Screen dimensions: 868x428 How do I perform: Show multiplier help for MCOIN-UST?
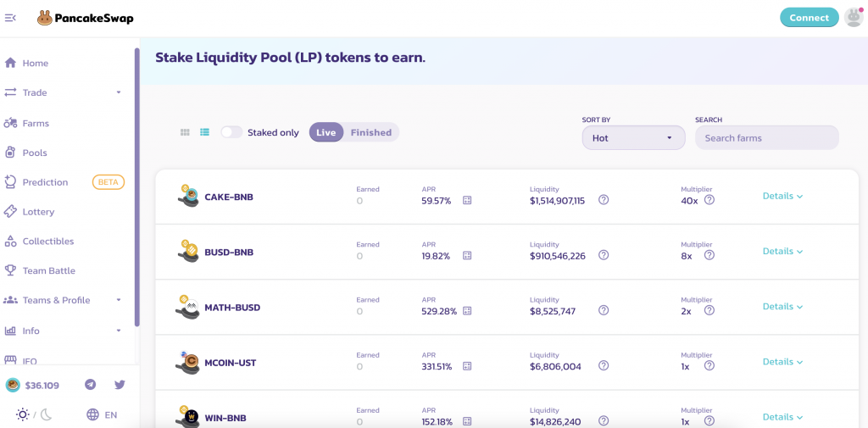pos(709,365)
